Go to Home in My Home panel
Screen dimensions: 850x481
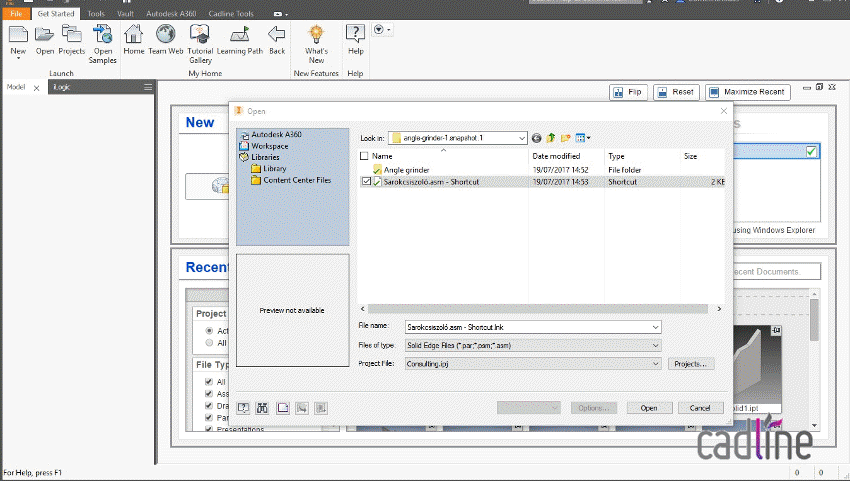[x=133, y=35]
